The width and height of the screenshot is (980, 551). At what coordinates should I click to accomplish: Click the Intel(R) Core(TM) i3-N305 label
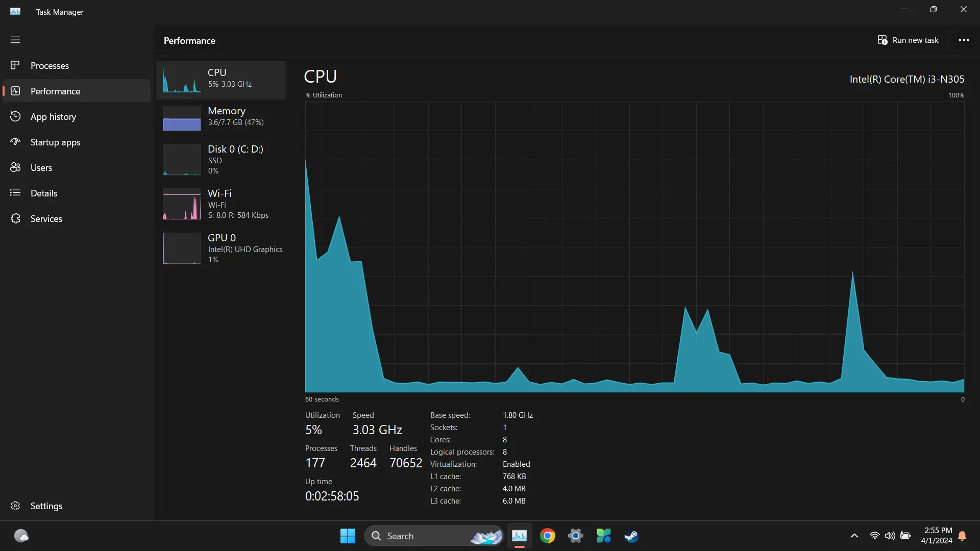click(x=907, y=79)
